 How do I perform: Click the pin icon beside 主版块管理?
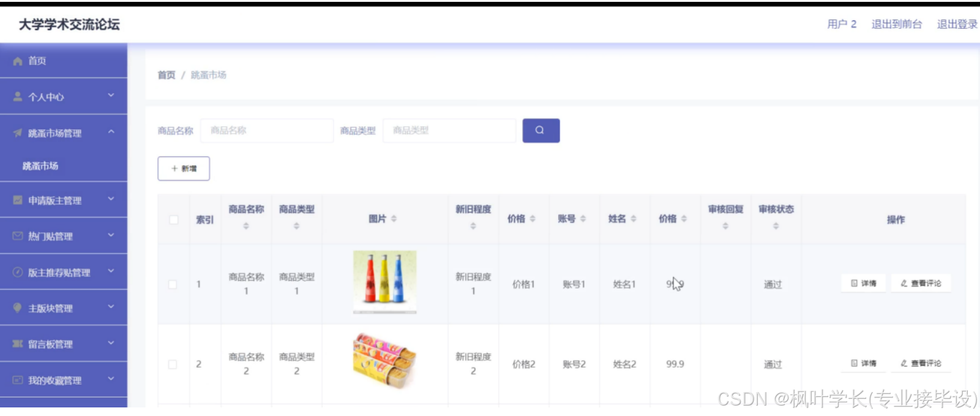[x=18, y=308]
